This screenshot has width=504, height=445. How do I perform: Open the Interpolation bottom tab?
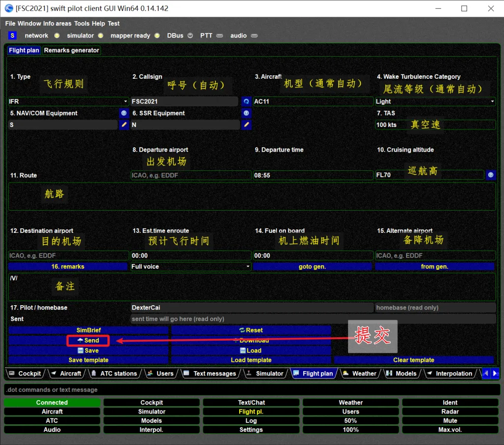click(x=450, y=374)
